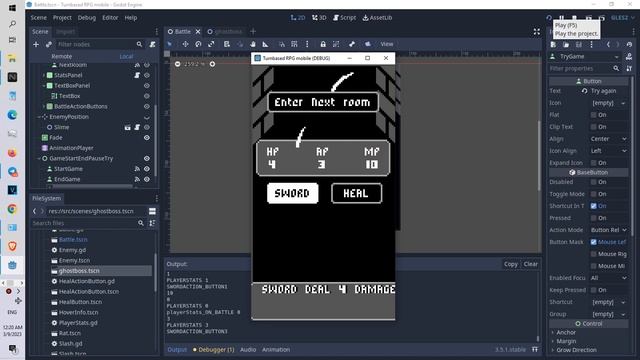The height and width of the screenshot is (360, 640).
Task: Open the Icon Align dropdown set to Left
Action: tap(609, 151)
